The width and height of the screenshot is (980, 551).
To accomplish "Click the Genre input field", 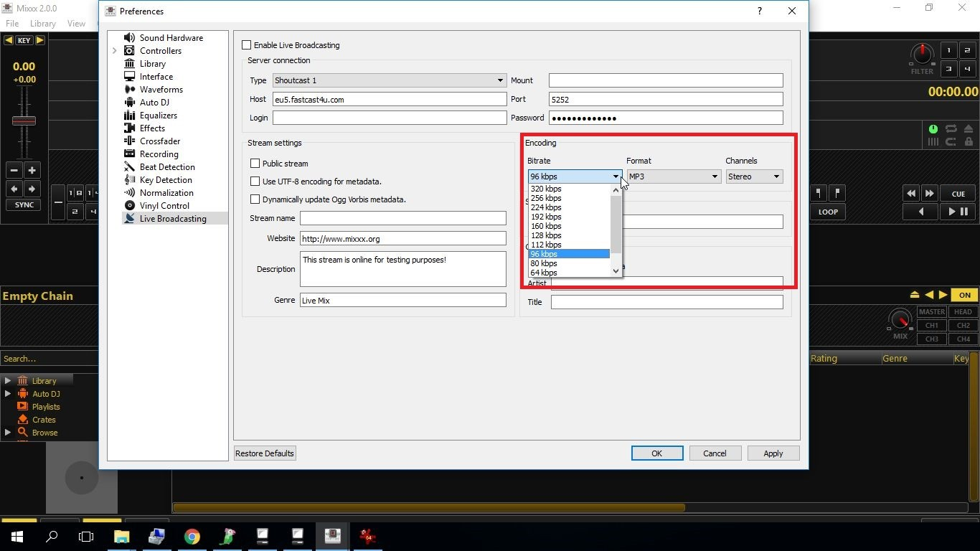I will pyautogui.click(x=403, y=301).
